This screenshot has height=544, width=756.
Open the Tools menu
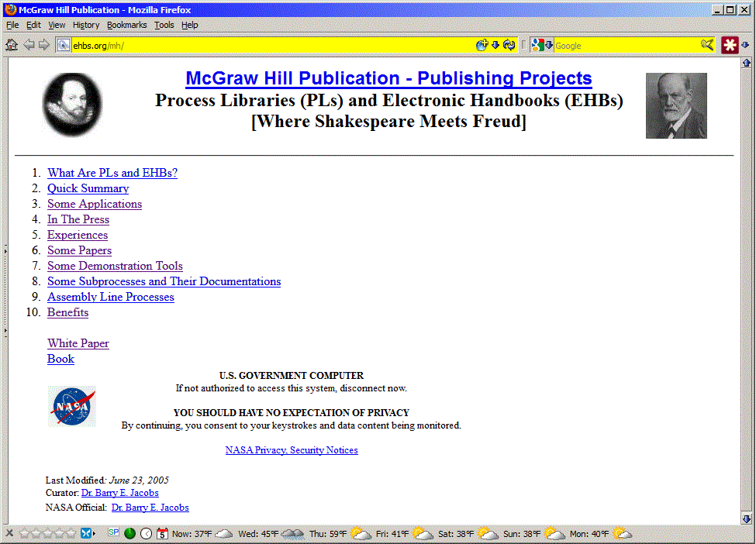(164, 25)
